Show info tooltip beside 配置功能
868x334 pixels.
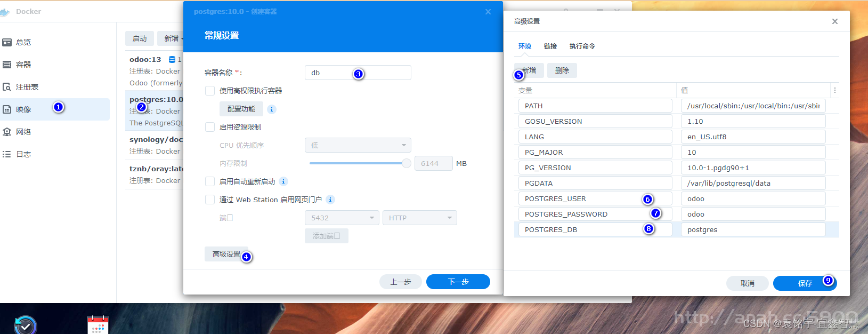pyautogui.click(x=272, y=109)
